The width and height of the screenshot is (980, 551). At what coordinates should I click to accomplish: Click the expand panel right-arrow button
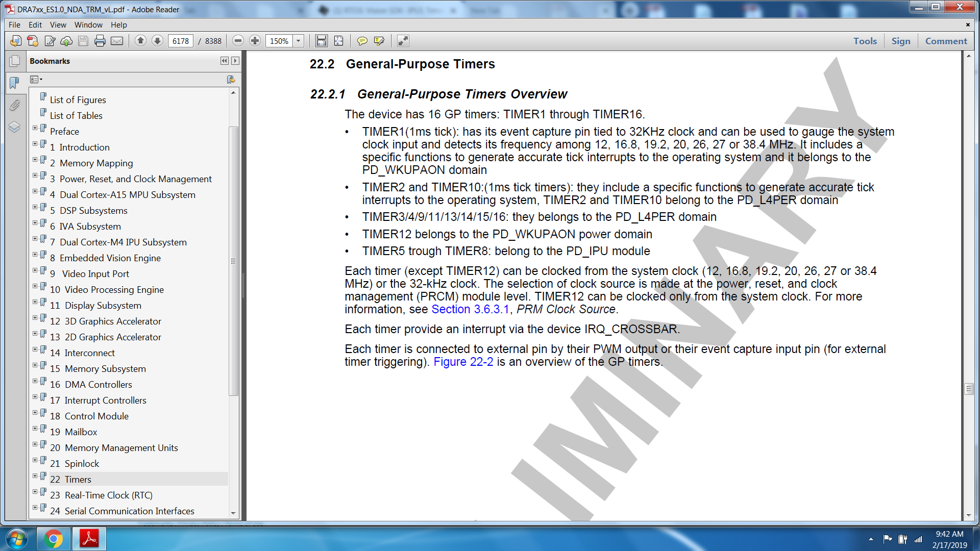(x=235, y=61)
